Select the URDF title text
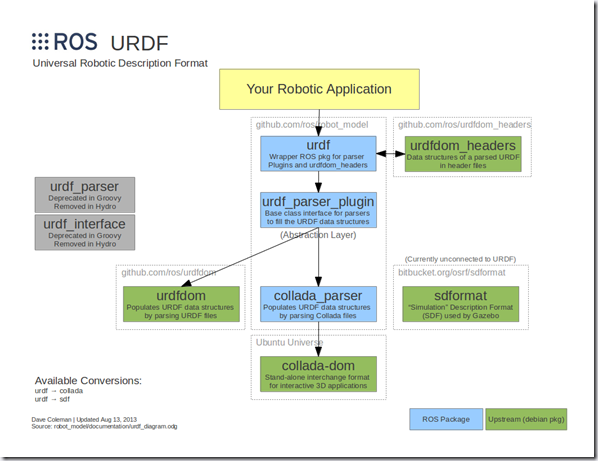Image resolution: width=598 pixels, height=461 pixels. point(140,43)
